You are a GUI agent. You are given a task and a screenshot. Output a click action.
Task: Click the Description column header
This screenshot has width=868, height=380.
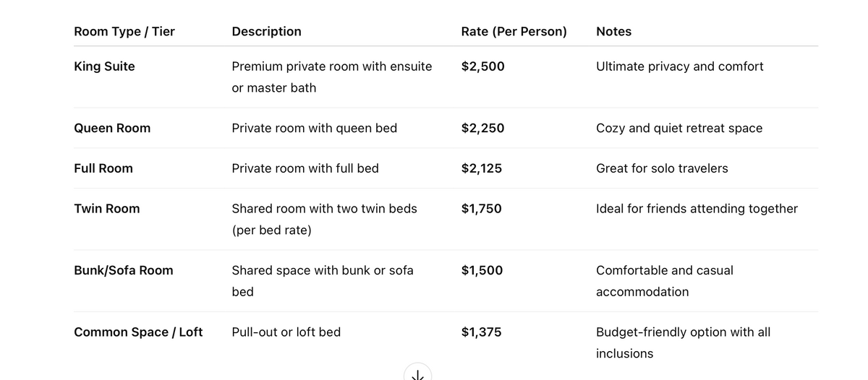[x=266, y=32]
